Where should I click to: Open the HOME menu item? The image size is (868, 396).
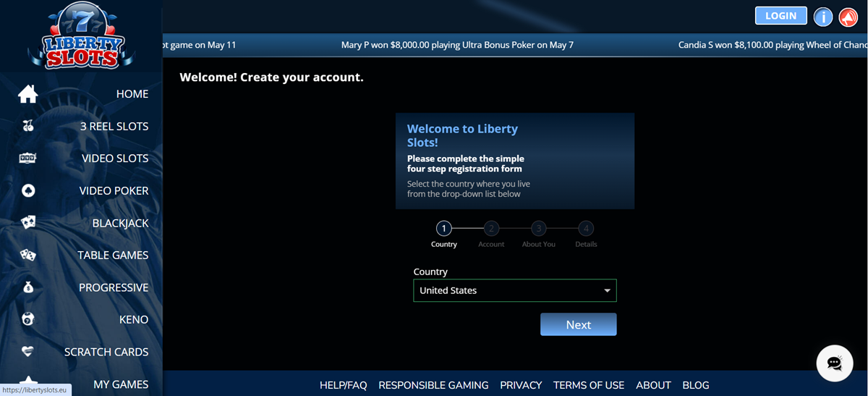point(132,94)
